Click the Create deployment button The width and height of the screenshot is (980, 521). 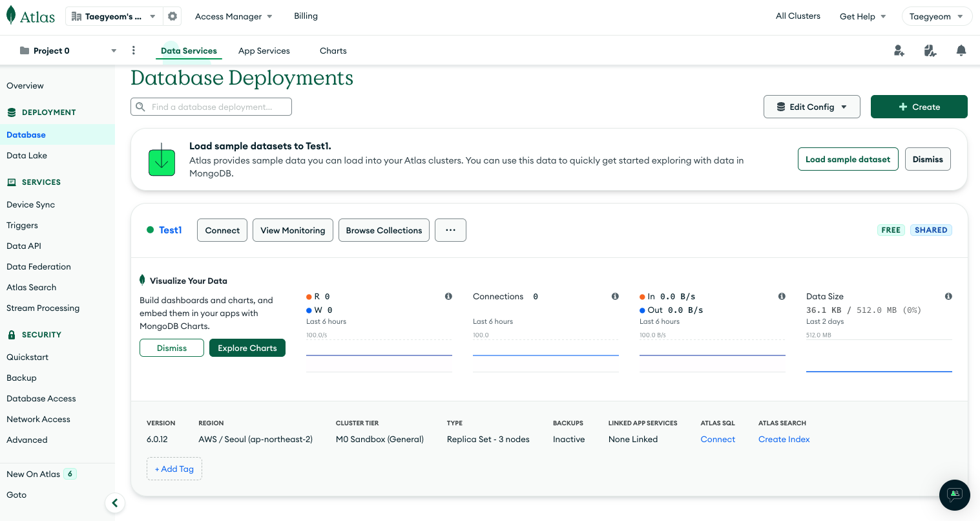pos(919,107)
